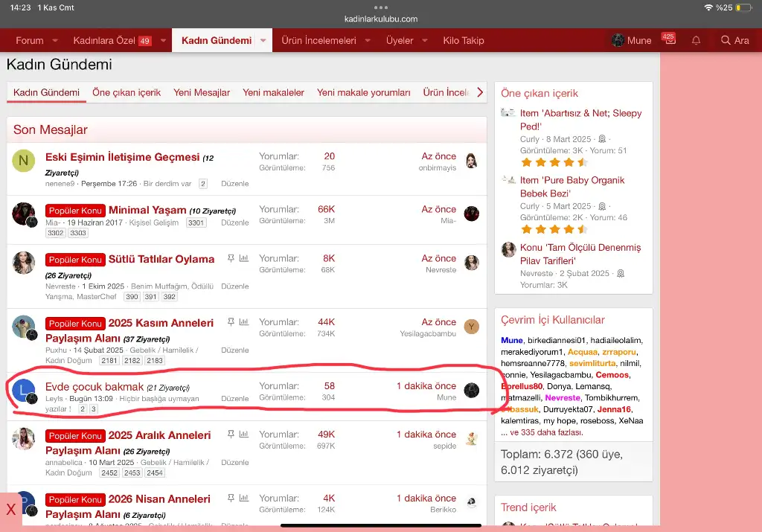
Task: Expand the Ürün İncelemeleri dropdown arrow
Action: click(367, 40)
